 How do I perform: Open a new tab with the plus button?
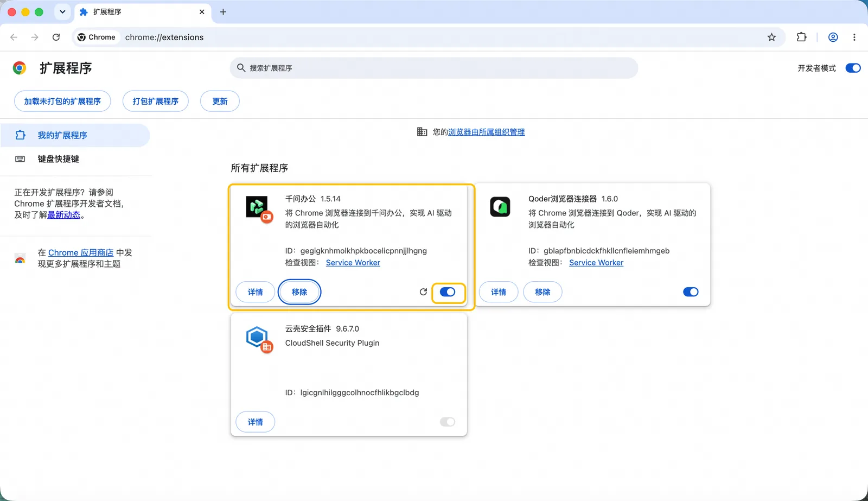pyautogui.click(x=223, y=12)
